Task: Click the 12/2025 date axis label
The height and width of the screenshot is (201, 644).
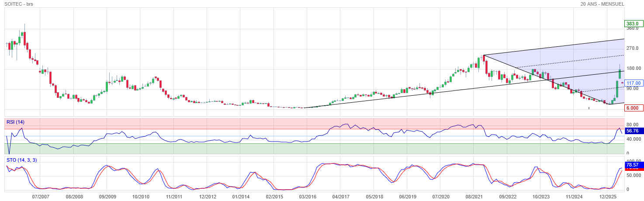Action: click(x=608, y=197)
